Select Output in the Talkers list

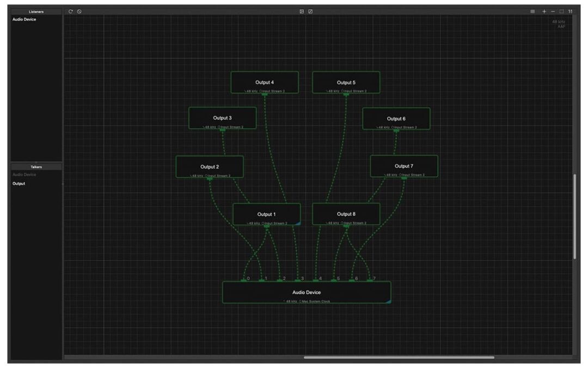point(19,184)
